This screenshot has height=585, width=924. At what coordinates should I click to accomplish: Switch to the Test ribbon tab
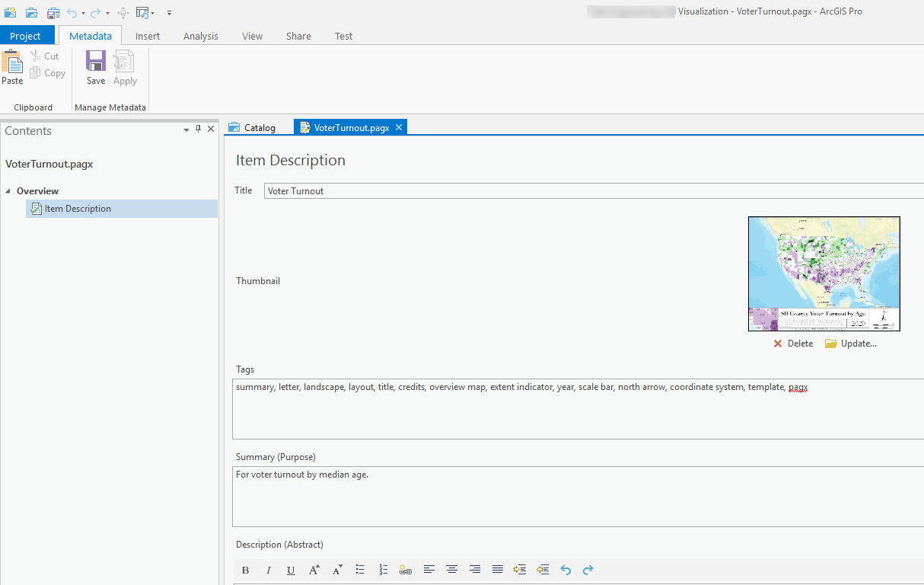(344, 36)
